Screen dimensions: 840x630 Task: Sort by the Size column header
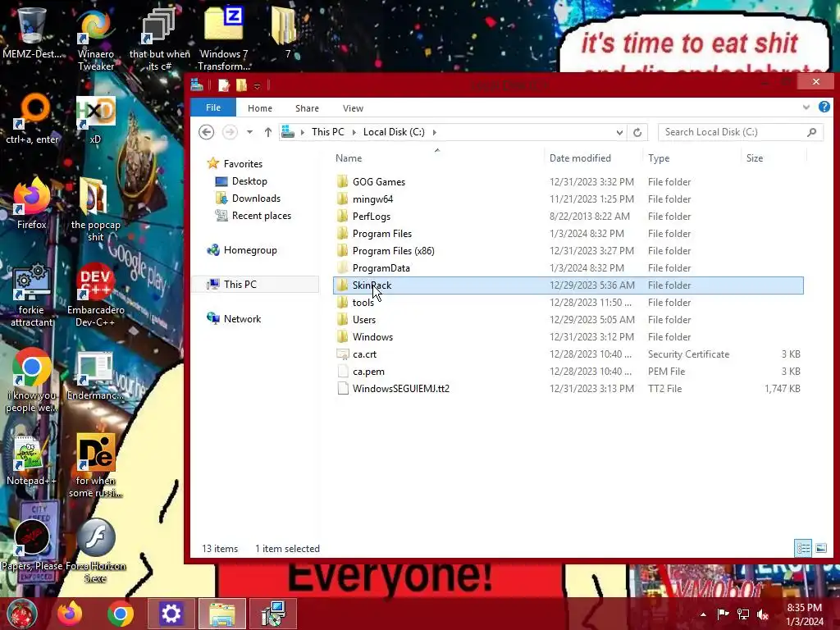point(774,158)
